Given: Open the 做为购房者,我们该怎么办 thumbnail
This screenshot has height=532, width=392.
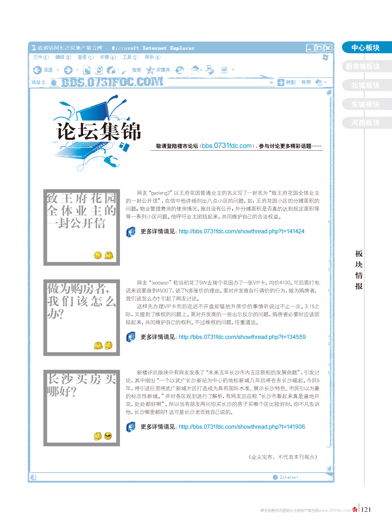Looking at the screenshot, I should (82, 318).
